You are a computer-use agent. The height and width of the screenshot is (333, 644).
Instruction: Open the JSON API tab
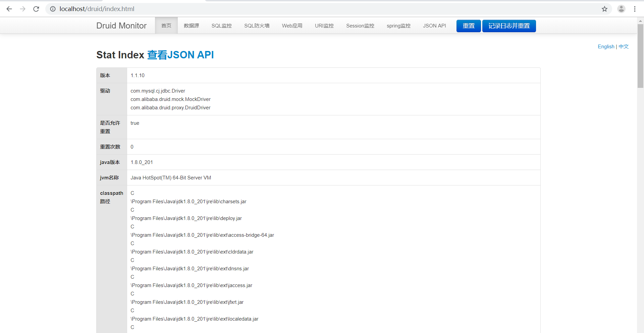pyautogui.click(x=434, y=26)
